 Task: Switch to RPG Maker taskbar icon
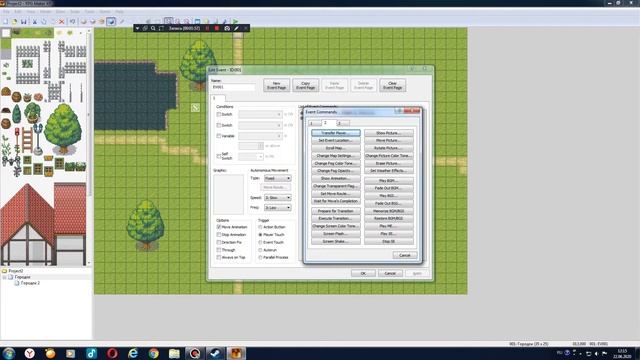[236, 353]
